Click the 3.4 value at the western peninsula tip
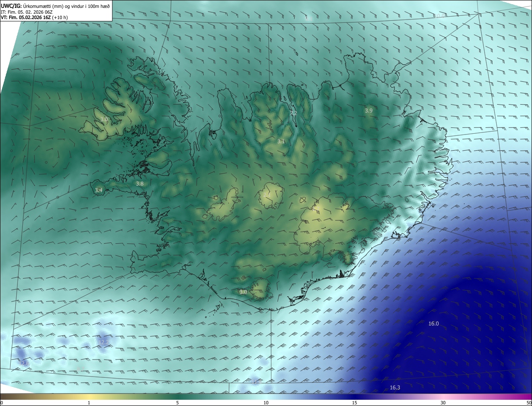Viewport: 532px width, 406px height. click(x=99, y=190)
